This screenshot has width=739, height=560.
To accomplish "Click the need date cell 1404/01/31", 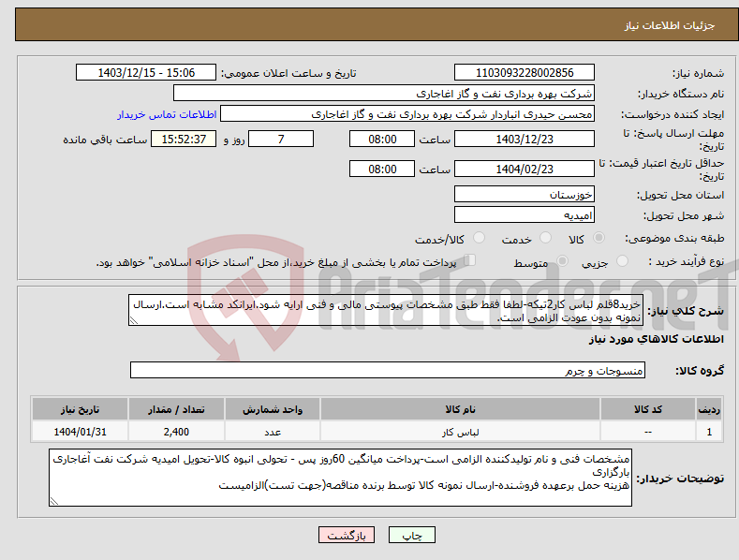I will pyautogui.click(x=81, y=432).
